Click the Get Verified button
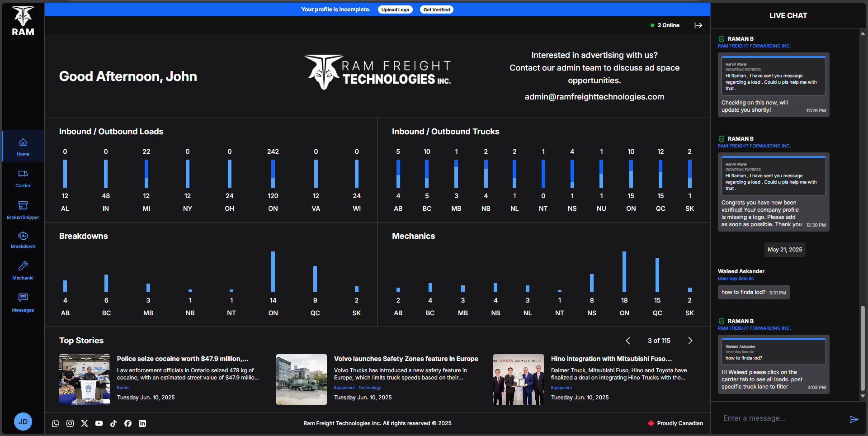 click(x=436, y=9)
